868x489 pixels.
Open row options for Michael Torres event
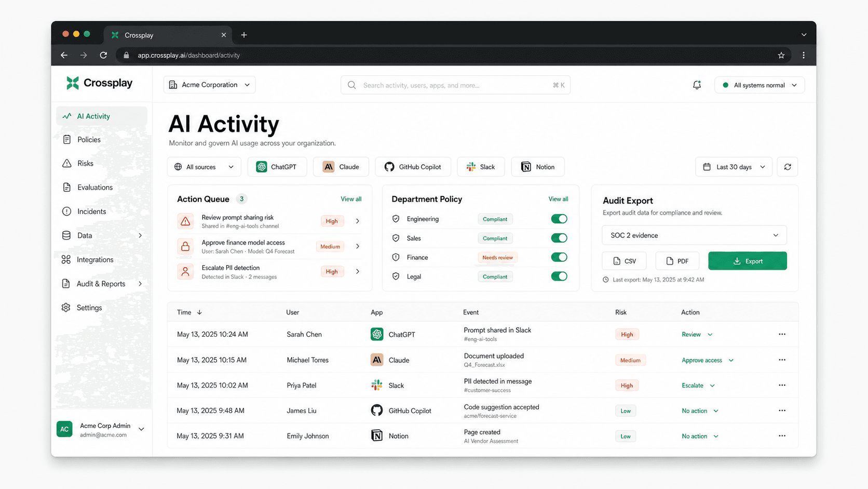(782, 360)
